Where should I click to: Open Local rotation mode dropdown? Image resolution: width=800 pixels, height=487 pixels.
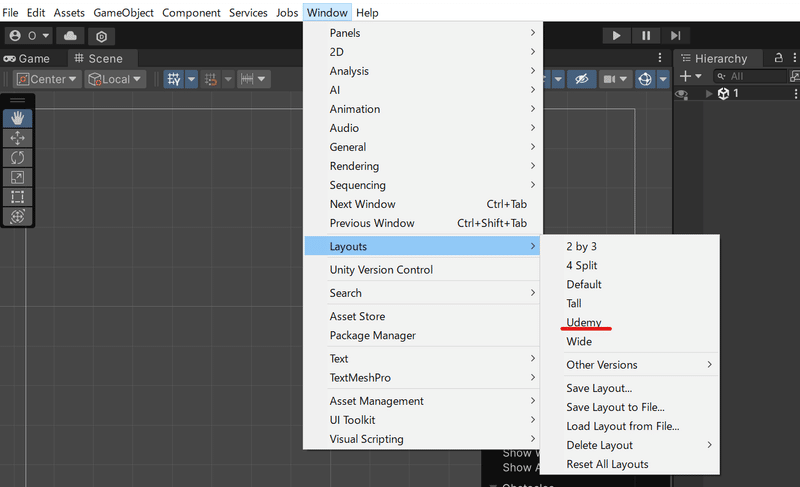point(115,79)
